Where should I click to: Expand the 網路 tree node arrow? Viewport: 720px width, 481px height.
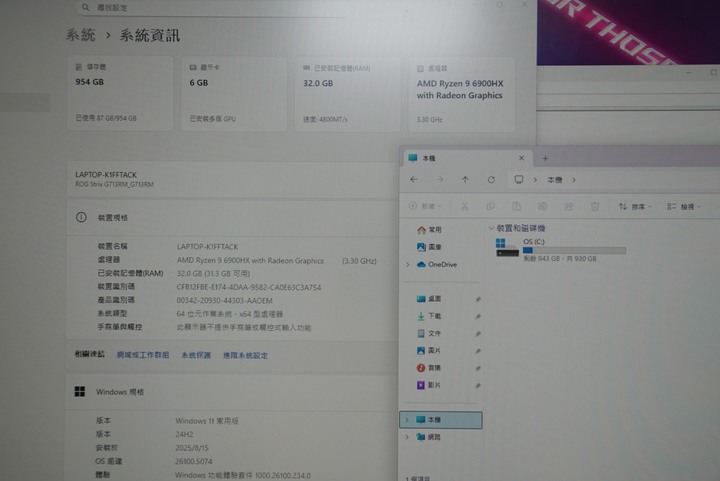[407, 437]
